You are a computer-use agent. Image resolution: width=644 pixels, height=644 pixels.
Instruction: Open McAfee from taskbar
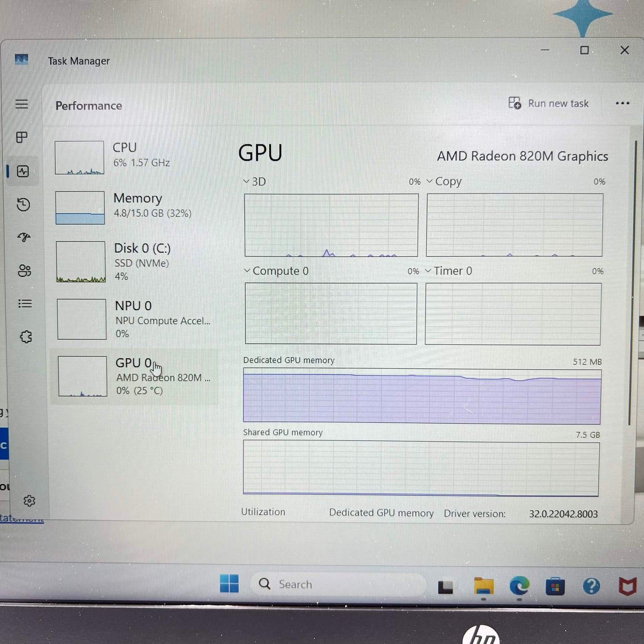[628, 586]
